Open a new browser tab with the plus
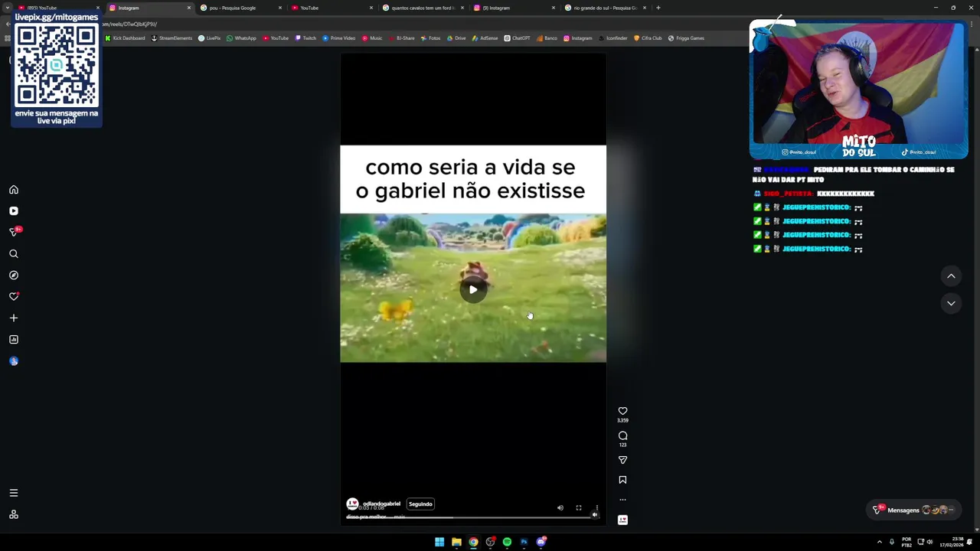 (x=658, y=8)
